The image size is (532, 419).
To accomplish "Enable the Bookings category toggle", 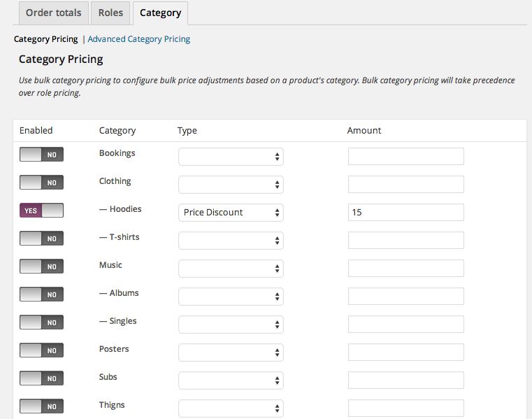I will pos(41,155).
